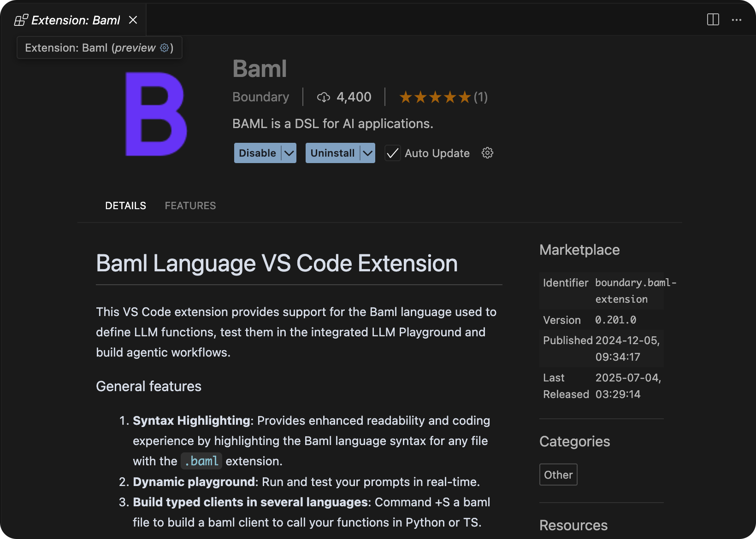The image size is (756, 539).
Task: Open the Uninstall button dropdown arrow
Action: 367,153
